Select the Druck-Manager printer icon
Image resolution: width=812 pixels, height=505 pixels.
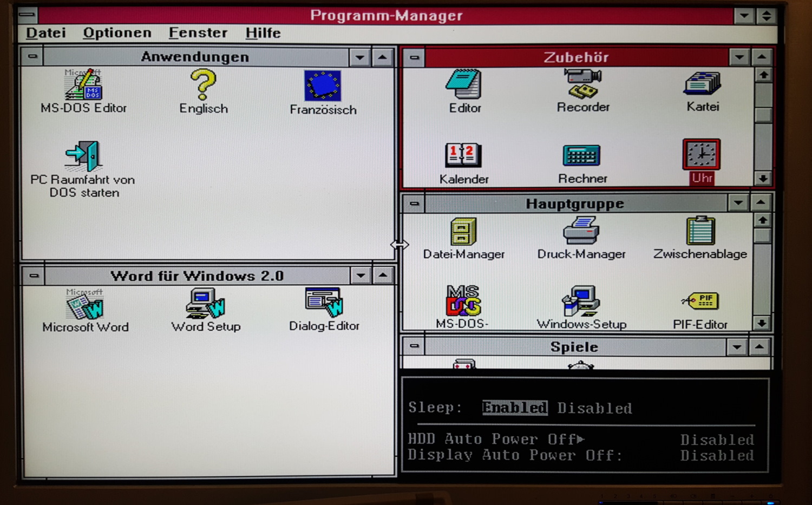(581, 231)
